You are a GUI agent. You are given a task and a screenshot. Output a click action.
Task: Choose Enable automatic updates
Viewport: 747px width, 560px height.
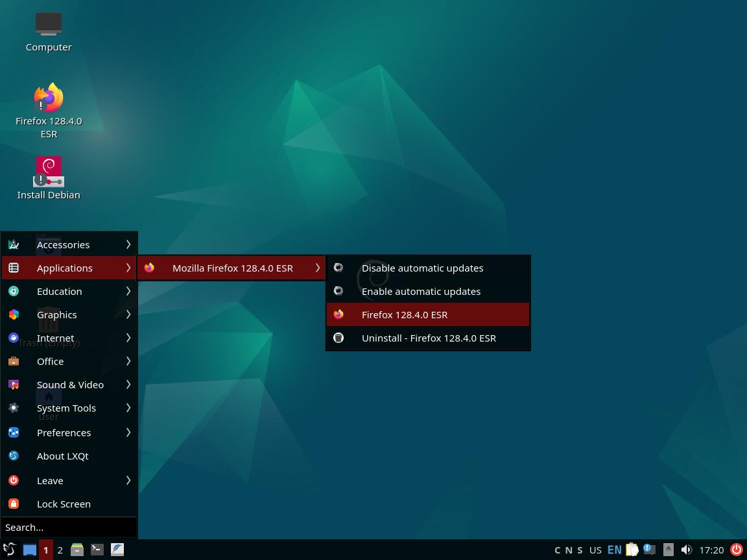pos(428,292)
